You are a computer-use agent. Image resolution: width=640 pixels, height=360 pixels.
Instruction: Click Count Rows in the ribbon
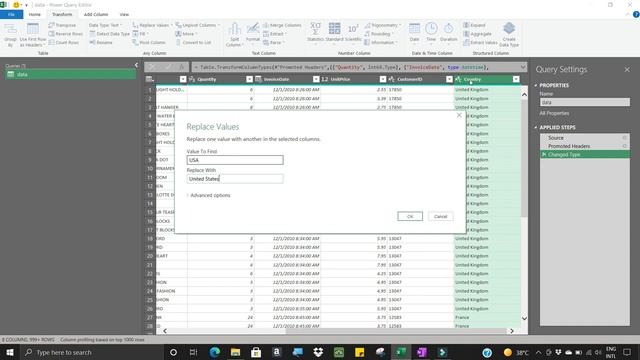[64, 42]
